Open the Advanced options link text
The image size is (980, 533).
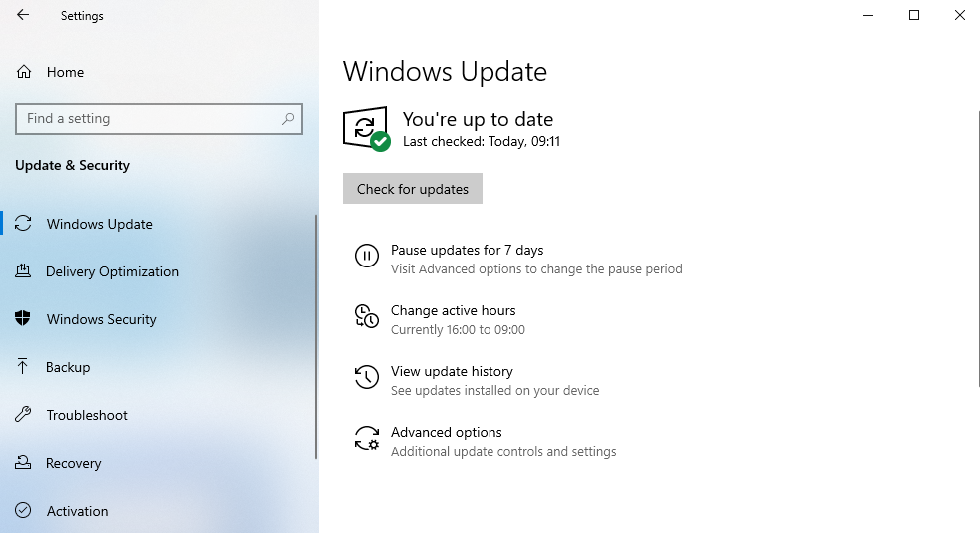[447, 432]
